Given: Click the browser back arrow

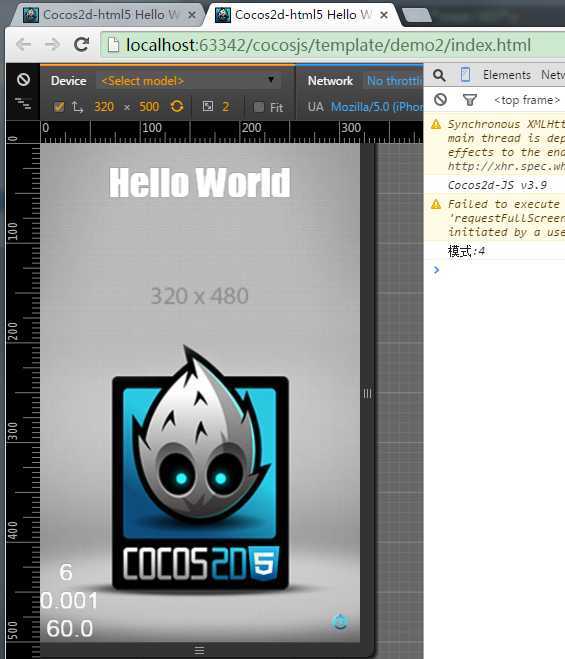Looking at the screenshot, I should [x=23, y=44].
